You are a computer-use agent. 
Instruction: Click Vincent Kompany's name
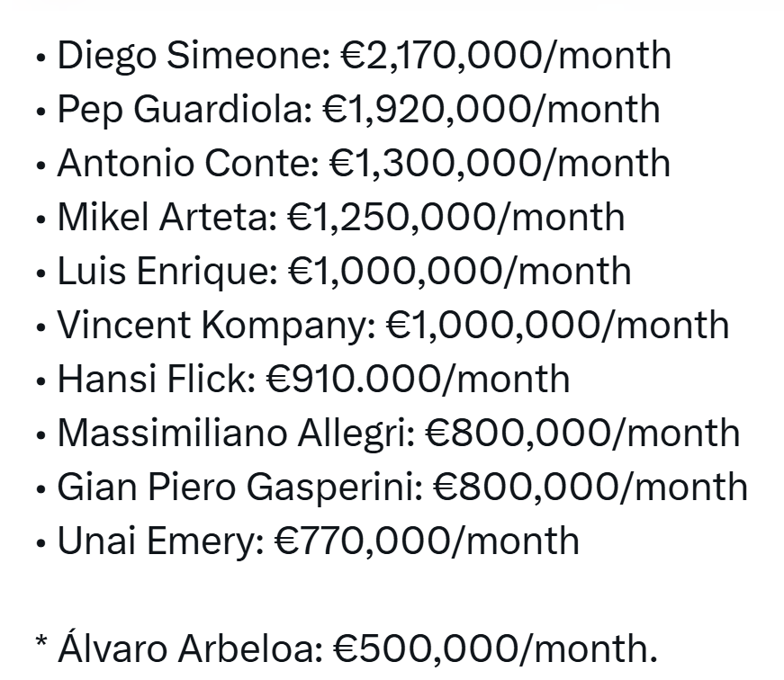(x=216, y=326)
